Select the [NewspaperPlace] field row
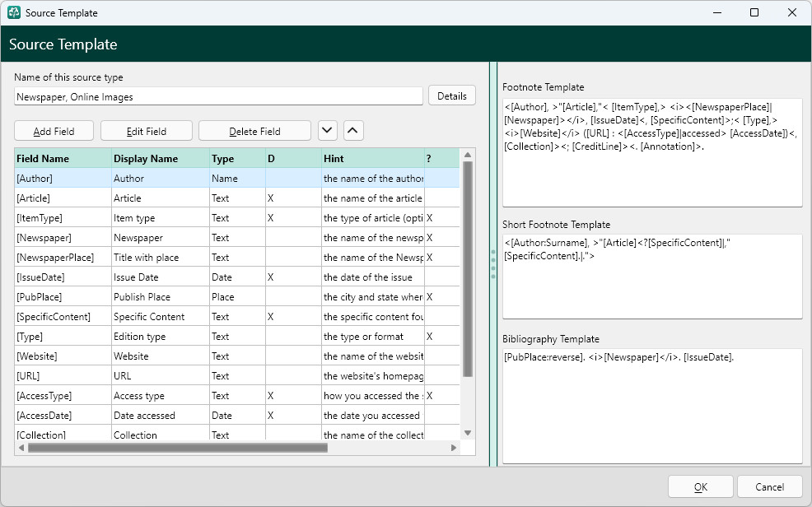This screenshot has height=507, width=812. click(237, 257)
